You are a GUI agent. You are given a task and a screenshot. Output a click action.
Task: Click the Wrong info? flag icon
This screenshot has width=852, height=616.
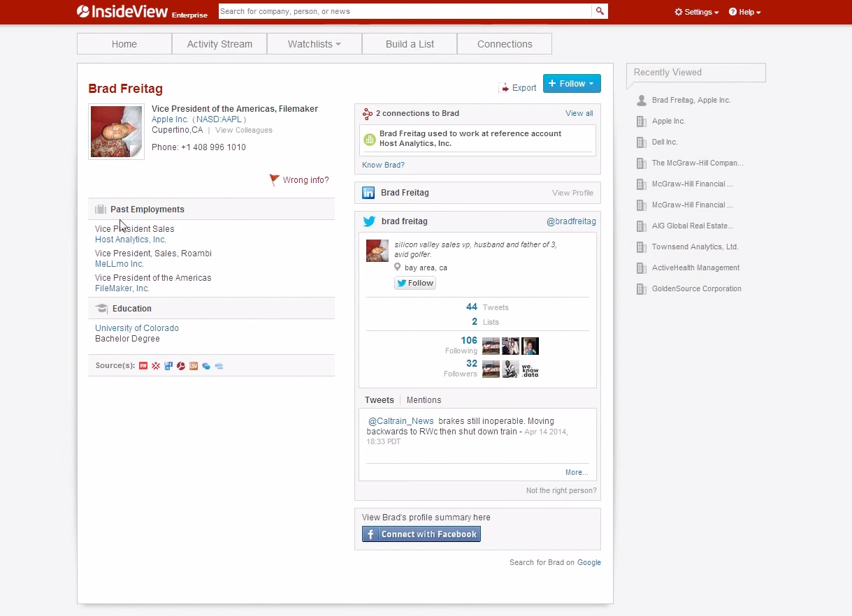pyautogui.click(x=274, y=179)
